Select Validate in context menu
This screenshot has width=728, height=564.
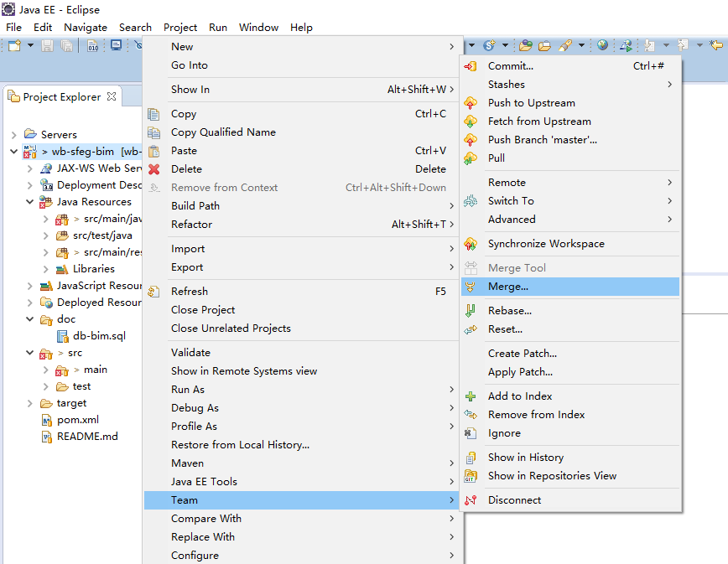(301, 353)
